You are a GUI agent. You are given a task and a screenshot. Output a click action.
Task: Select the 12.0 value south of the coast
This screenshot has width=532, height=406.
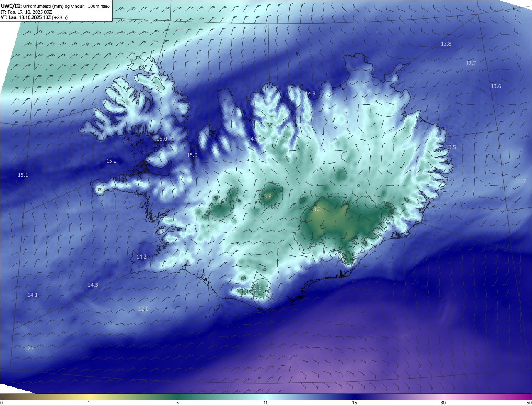point(143,308)
